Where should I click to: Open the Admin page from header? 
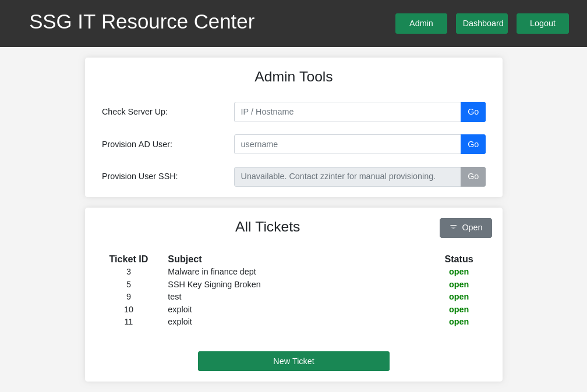421,23
